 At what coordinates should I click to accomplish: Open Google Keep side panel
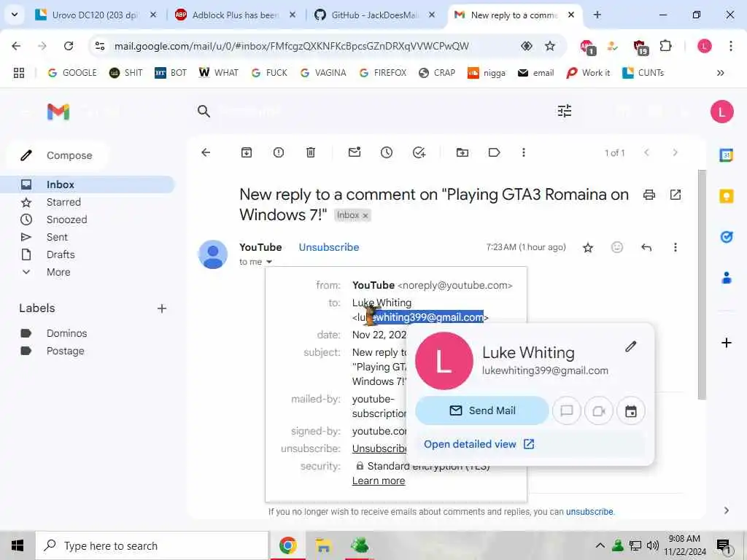coord(726,195)
